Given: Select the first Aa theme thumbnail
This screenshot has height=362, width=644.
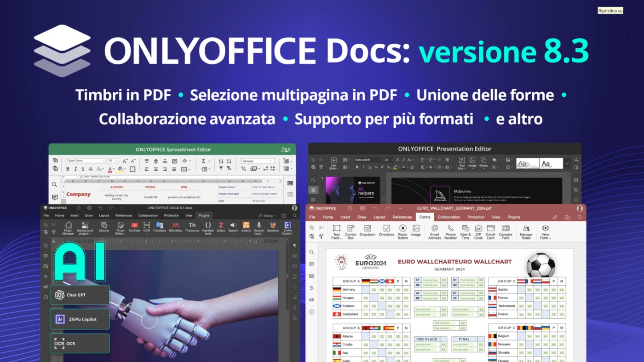Looking at the screenshot, I should pos(527,163).
